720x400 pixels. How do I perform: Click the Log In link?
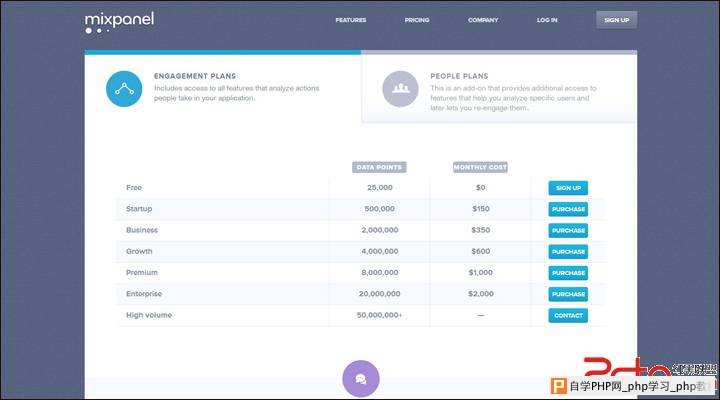pyautogui.click(x=547, y=20)
